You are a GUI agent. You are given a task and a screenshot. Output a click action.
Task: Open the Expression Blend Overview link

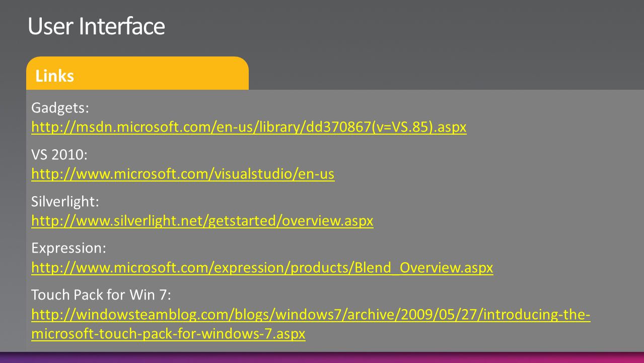[x=262, y=268]
